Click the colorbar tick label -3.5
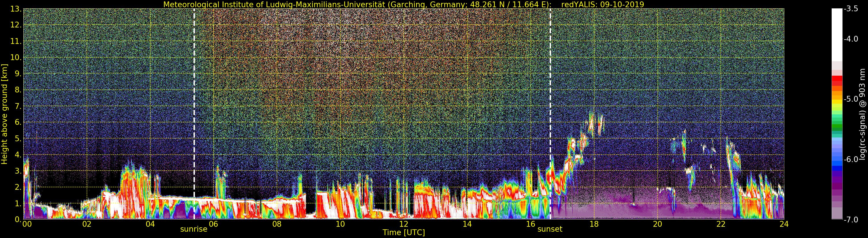Image resolution: width=868 pixels, height=238 pixels. pyautogui.click(x=851, y=9)
